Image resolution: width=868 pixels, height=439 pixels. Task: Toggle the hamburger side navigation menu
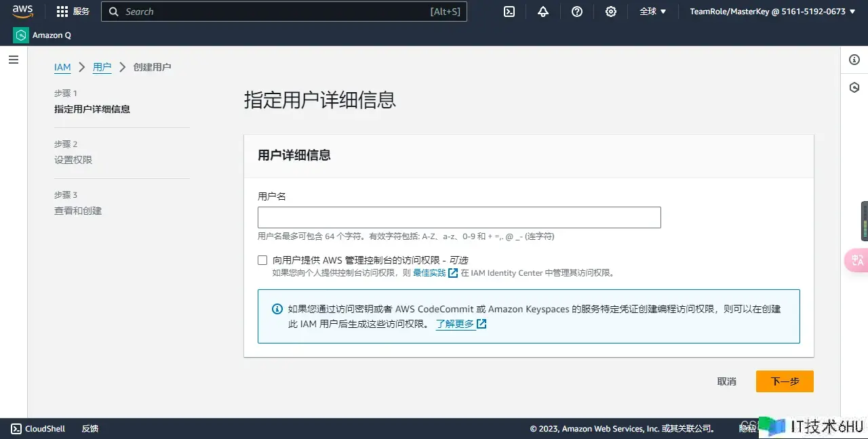[13, 60]
